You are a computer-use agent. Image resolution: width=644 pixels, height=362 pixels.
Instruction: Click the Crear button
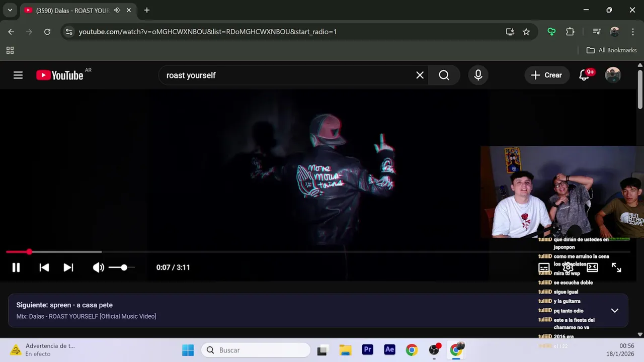[x=547, y=75]
